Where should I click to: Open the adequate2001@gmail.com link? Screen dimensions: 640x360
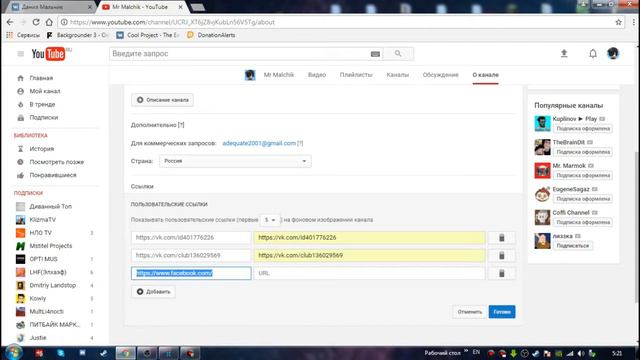point(259,143)
